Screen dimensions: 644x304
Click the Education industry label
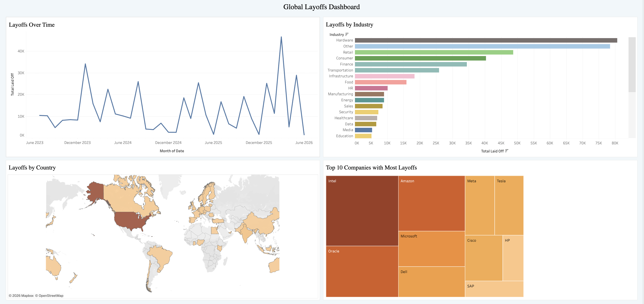(x=344, y=136)
